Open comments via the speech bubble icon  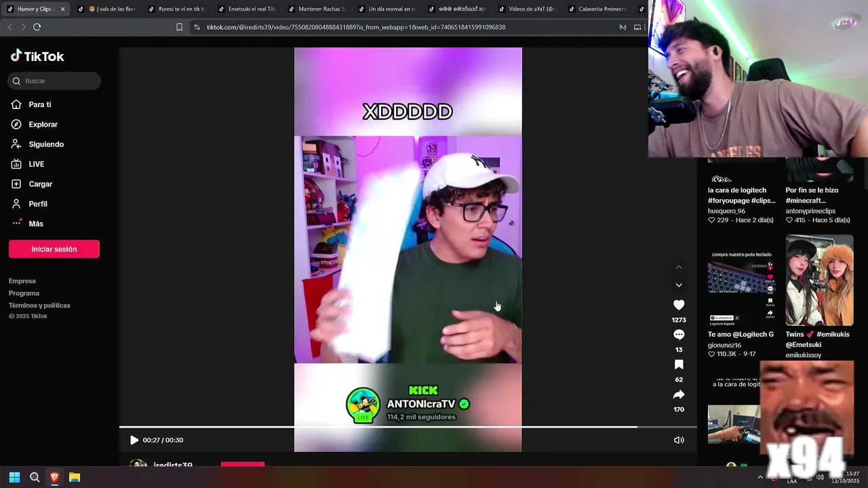tap(679, 335)
